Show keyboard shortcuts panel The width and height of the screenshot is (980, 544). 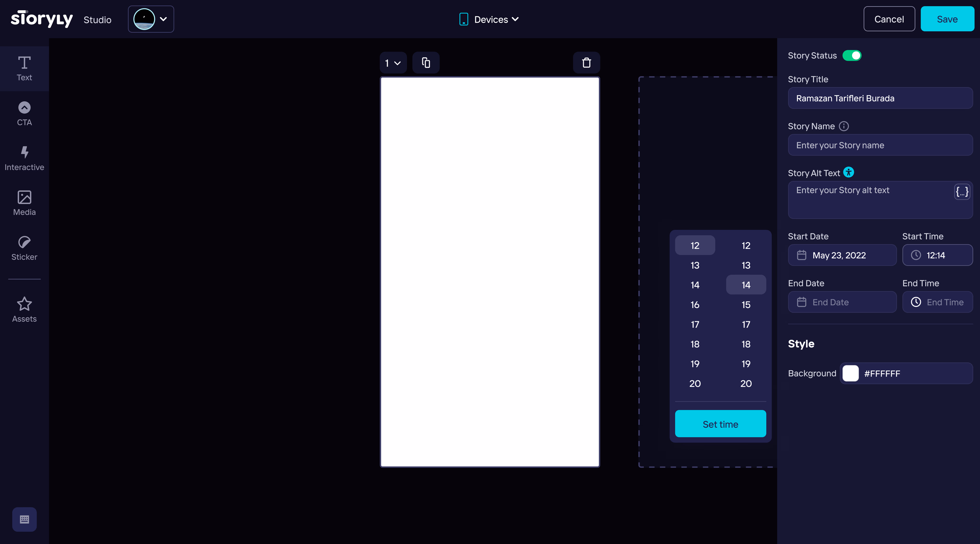click(x=24, y=519)
